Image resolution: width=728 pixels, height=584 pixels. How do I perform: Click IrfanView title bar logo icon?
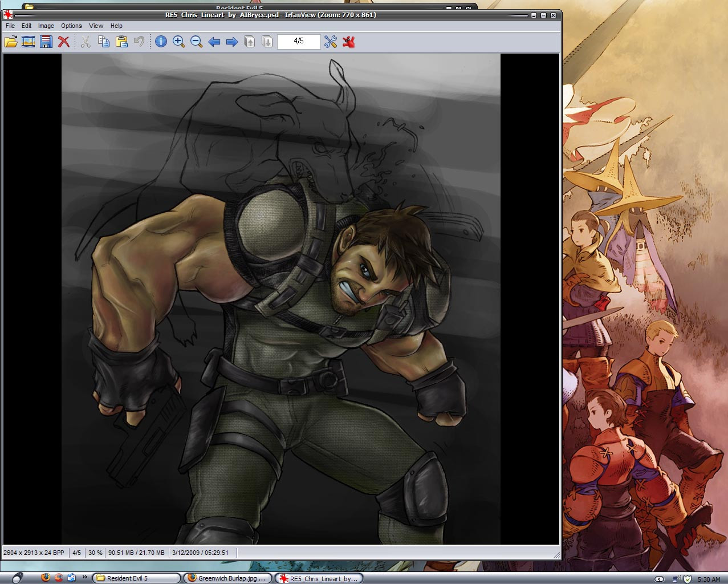8,15
